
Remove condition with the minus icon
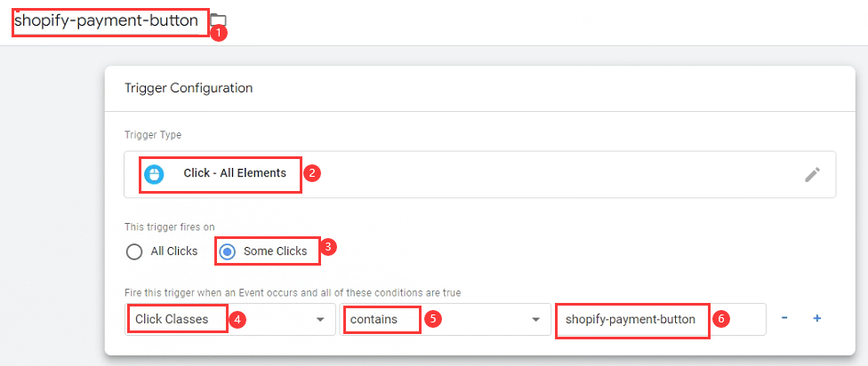click(784, 318)
